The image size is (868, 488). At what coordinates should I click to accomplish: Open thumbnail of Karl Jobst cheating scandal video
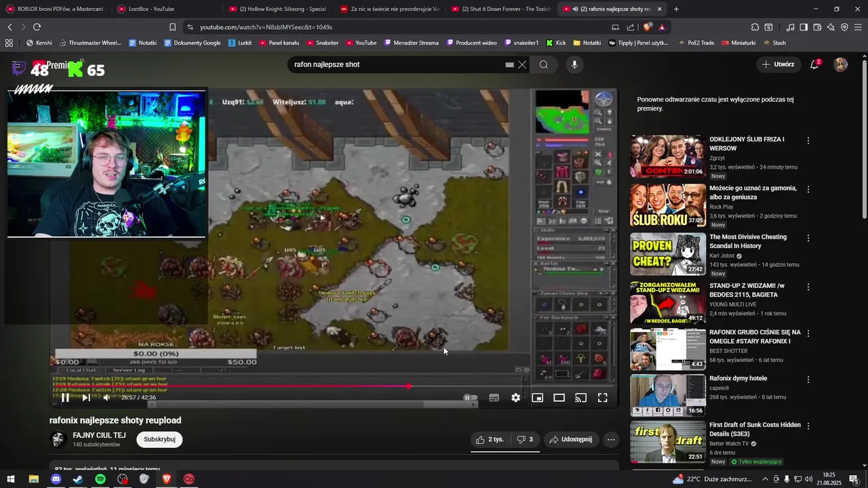pyautogui.click(x=668, y=254)
